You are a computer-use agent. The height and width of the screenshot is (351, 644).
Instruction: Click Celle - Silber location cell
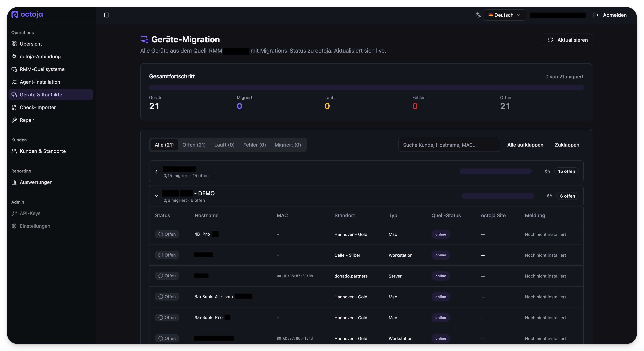click(347, 255)
